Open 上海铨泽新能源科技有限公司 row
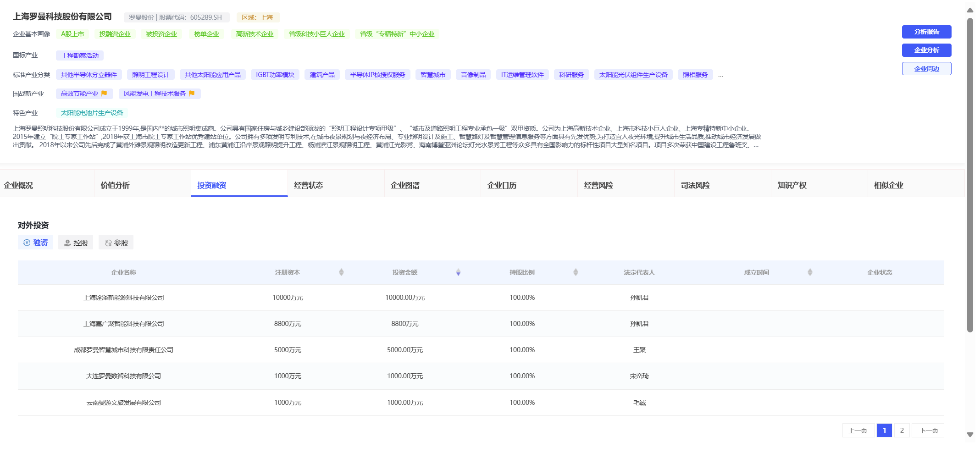 481,298
